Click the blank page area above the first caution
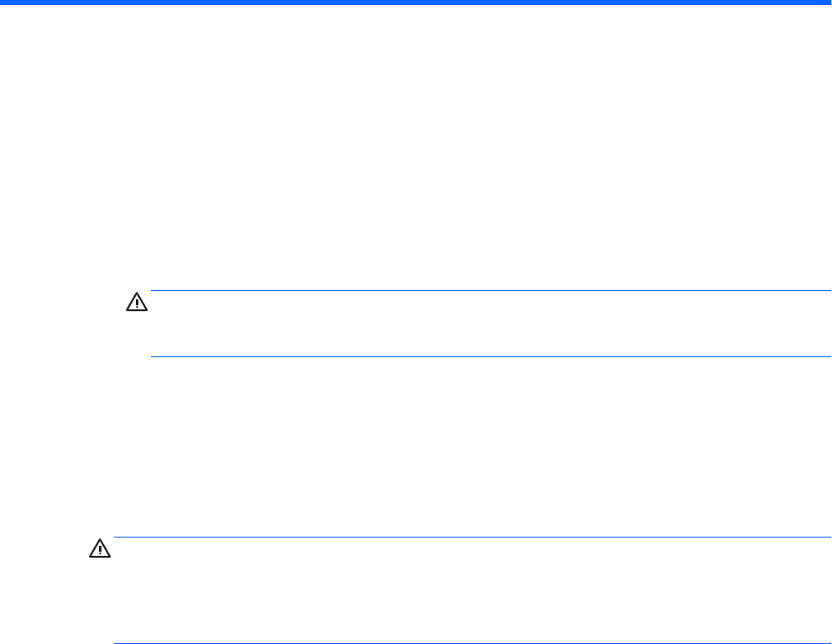This screenshot has width=832, height=644. [x=416, y=168]
